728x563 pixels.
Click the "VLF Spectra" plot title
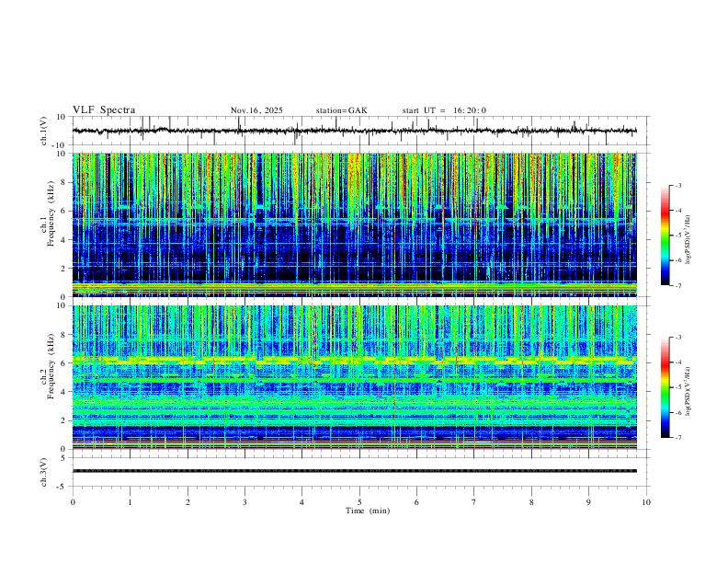(104, 110)
